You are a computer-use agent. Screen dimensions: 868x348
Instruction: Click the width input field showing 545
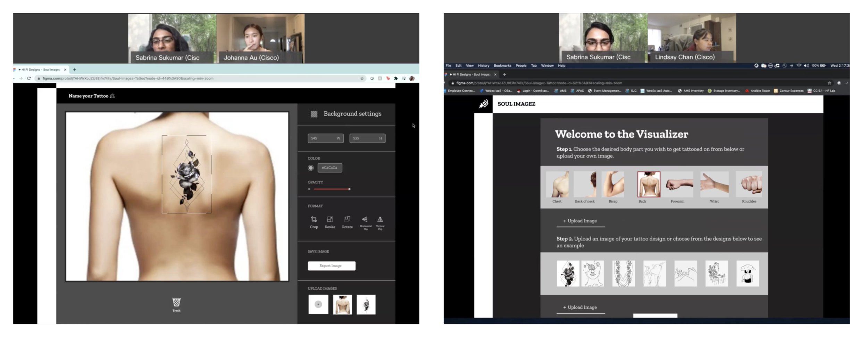(325, 138)
